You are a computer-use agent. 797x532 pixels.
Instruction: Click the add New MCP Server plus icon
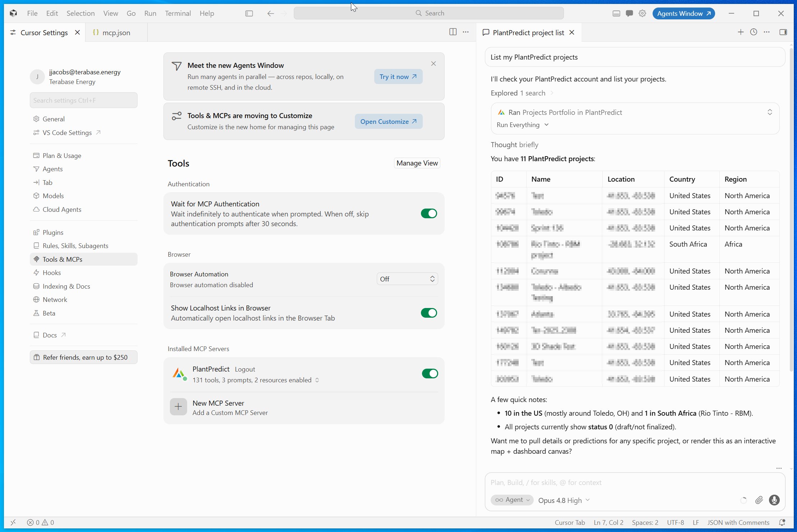(178, 407)
